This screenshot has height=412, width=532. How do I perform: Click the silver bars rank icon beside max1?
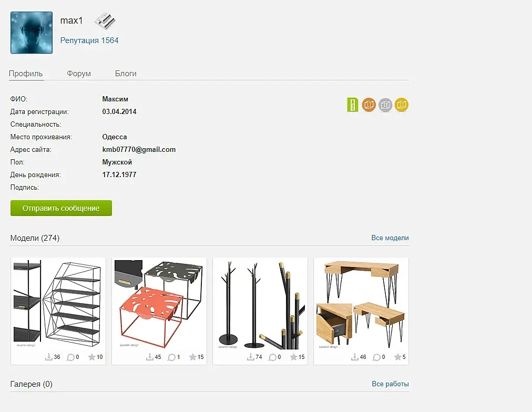105,21
